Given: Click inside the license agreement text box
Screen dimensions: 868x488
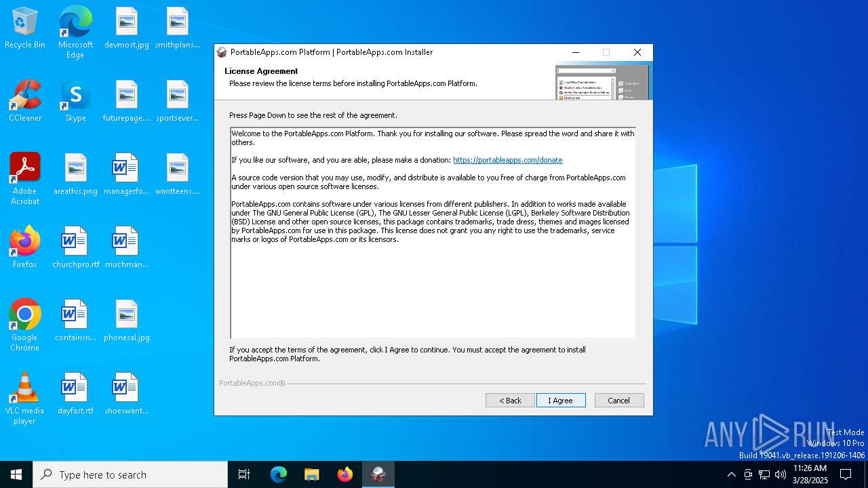Looking at the screenshot, I should tap(433, 232).
